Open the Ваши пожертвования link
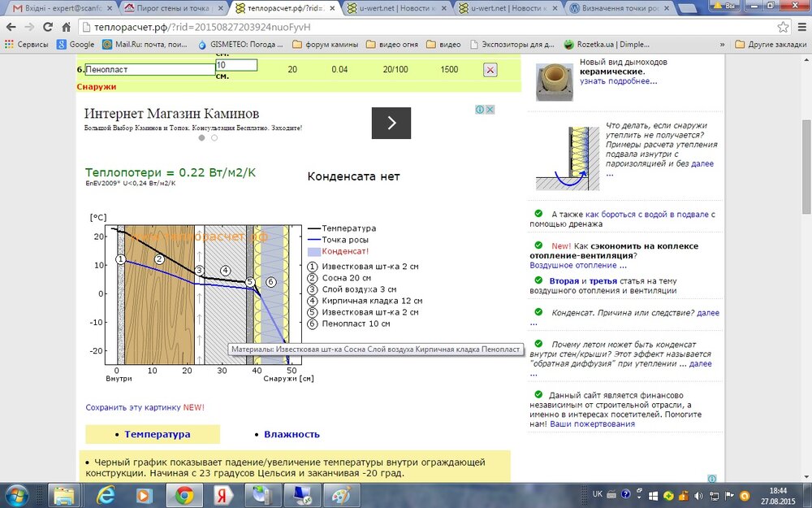812x508 pixels. tap(593, 424)
